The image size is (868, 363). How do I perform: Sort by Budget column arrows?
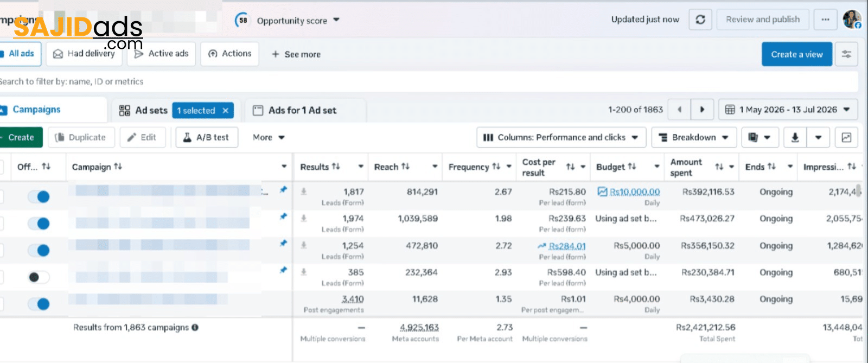point(631,167)
